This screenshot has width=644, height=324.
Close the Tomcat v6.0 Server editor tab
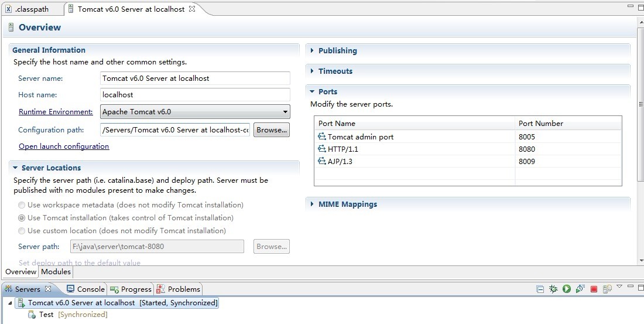192,9
